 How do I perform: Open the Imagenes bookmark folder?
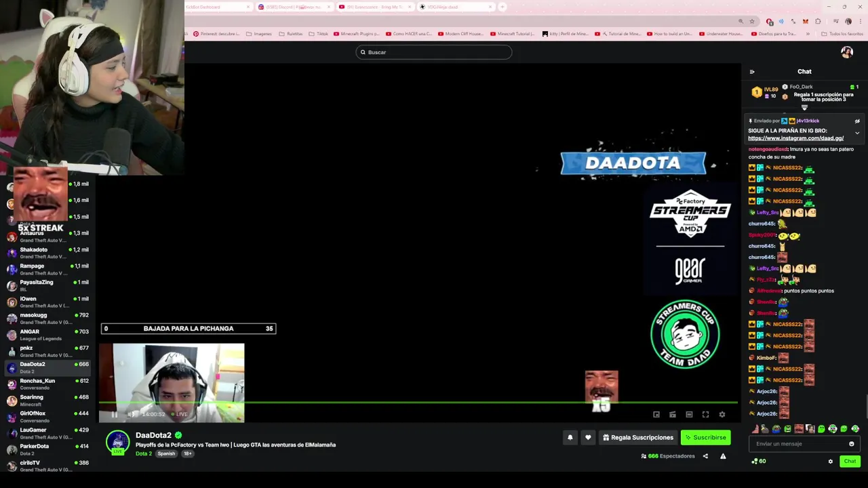tap(258, 34)
